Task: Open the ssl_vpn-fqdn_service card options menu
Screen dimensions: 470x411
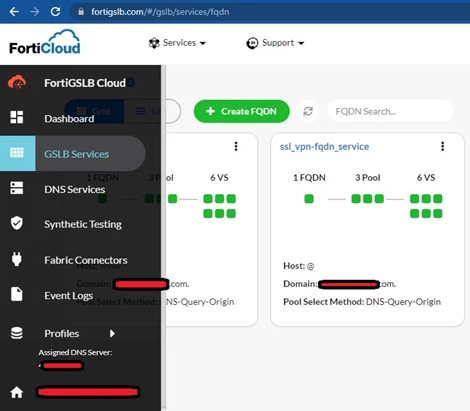Action: 443,146
